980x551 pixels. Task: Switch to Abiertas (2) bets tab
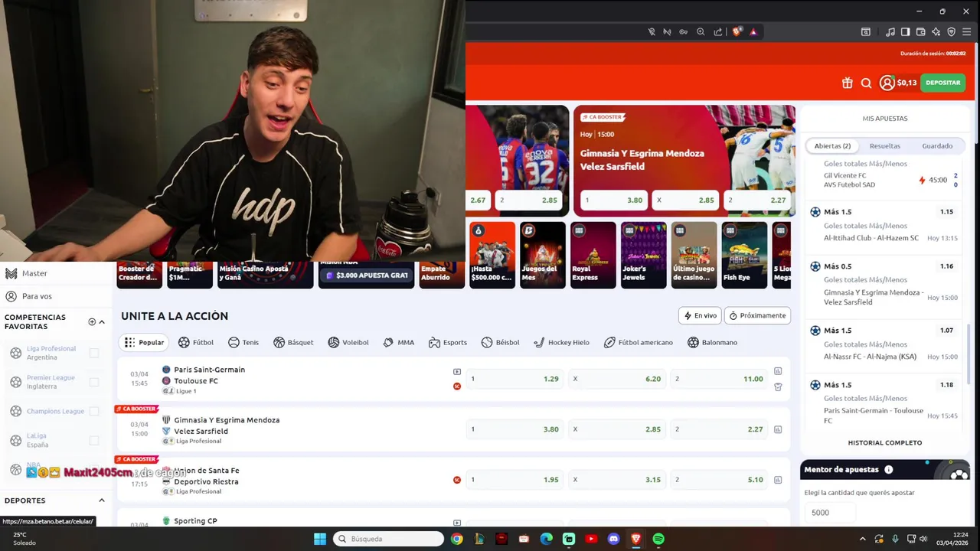[x=832, y=145]
